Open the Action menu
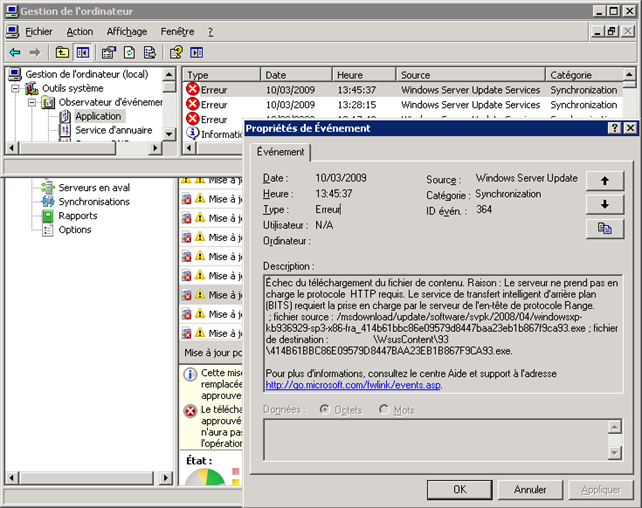 (80, 32)
